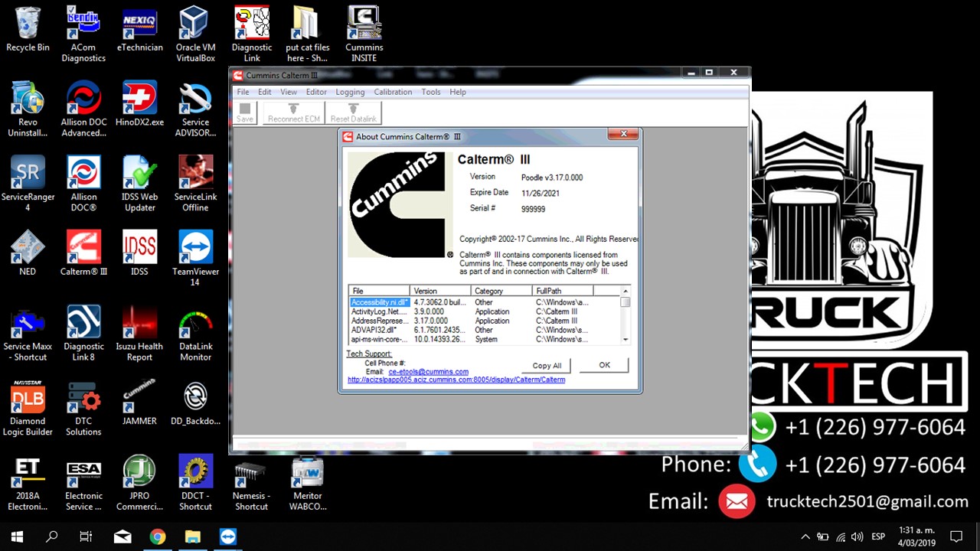Open the Calibration menu
The height and width of the screenshot is (551, 980).
coord(393,92)
